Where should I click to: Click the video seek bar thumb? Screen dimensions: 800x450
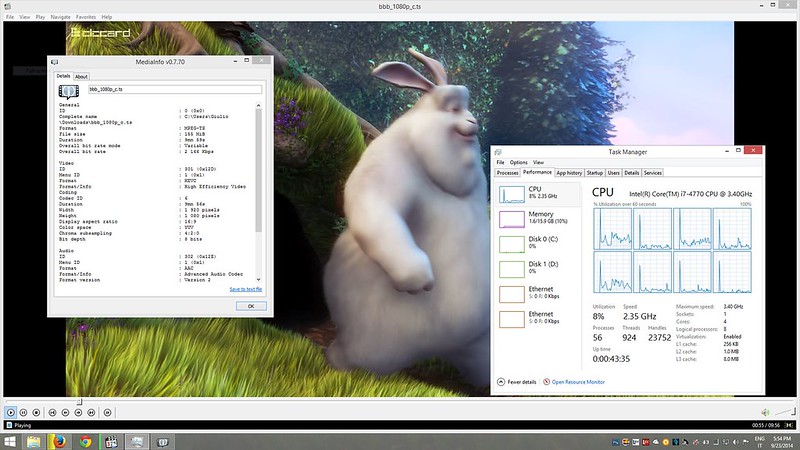click(79, 402)
